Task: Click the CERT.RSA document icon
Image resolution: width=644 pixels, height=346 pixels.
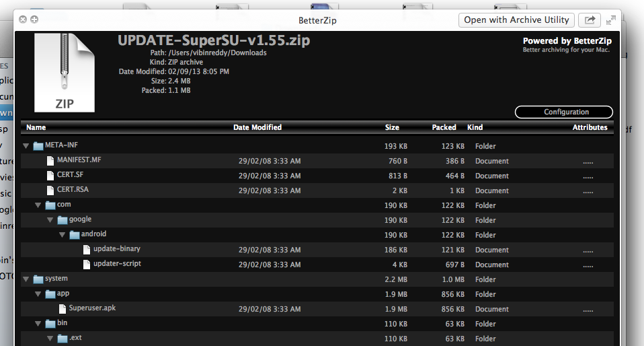Action: pyautogui.click(x=50, y=191)
